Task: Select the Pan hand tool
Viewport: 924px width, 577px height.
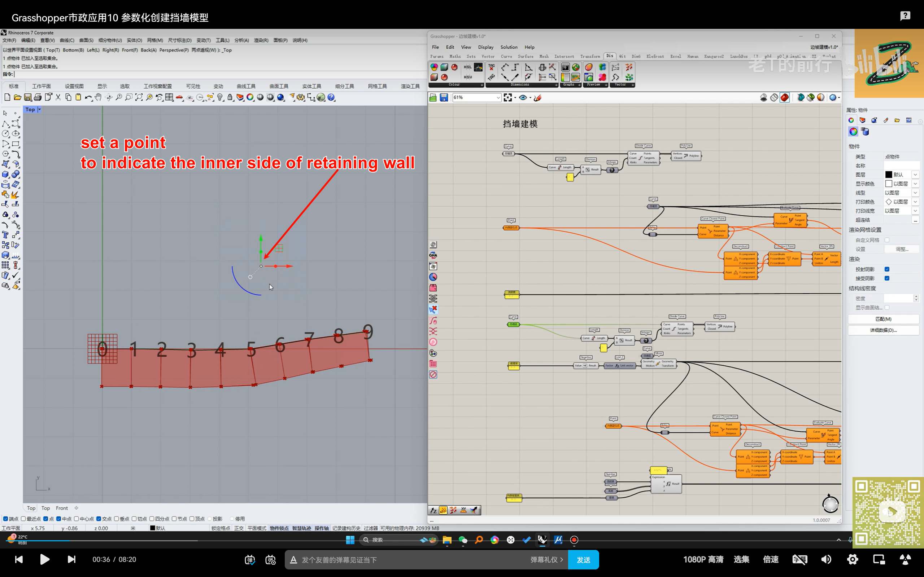Action: (98, 98)
